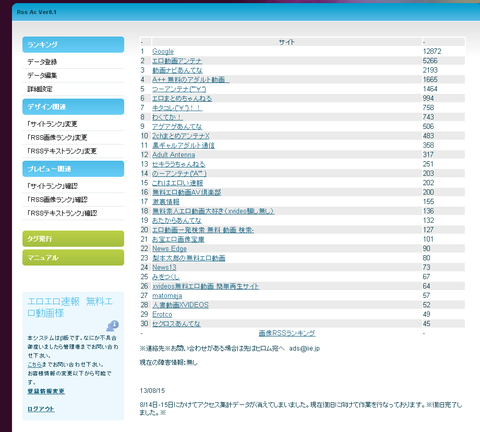
Task: Open the 激裏情報 link in row 17
Action: pos(166,202)
